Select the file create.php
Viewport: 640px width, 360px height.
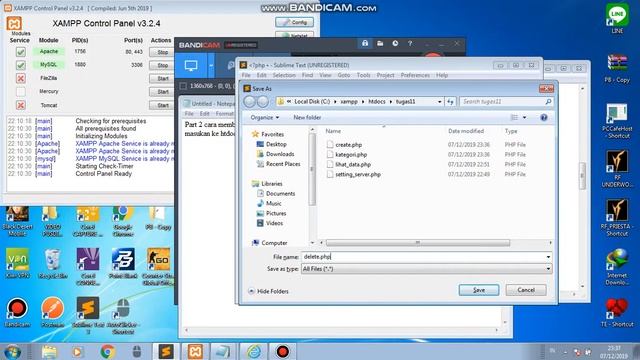[348, 145]
